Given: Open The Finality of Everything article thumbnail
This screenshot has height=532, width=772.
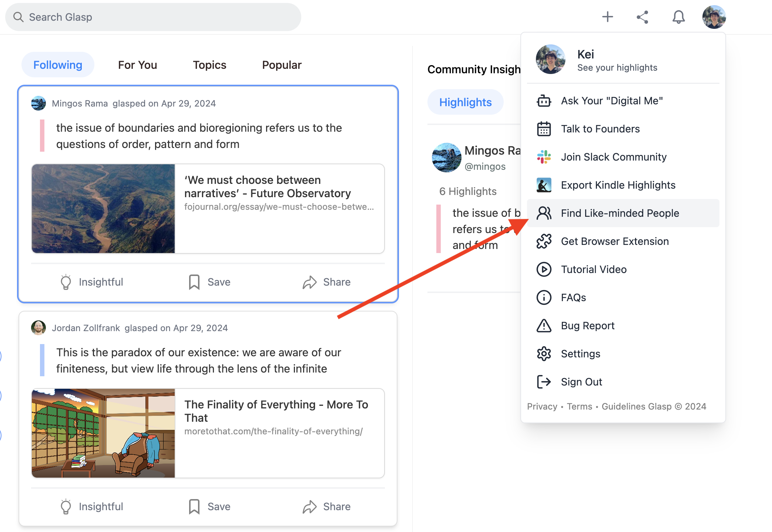Looking at the screenshot, I should (103, 433).
